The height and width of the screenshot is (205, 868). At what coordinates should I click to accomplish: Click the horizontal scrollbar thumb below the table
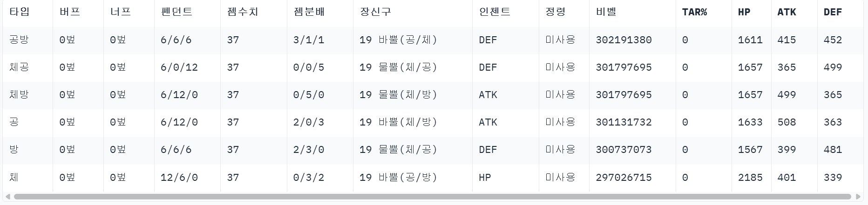click(x=432, y=197)
